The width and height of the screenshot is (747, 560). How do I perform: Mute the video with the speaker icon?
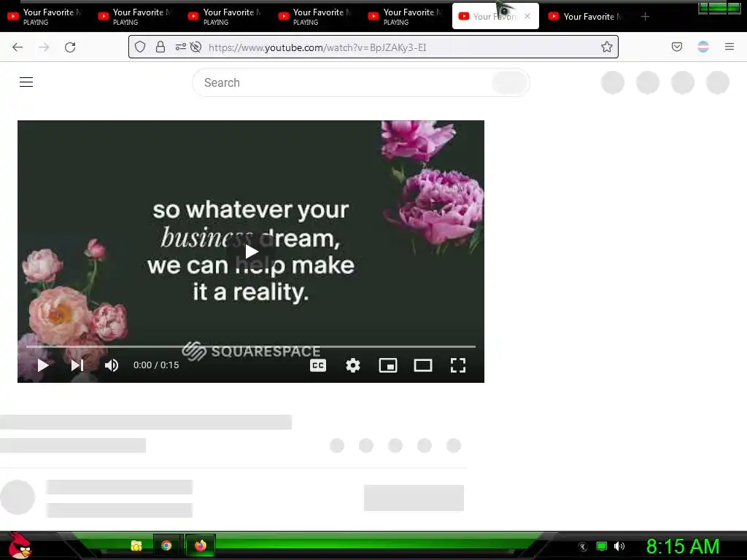click(x=112, y=365)
